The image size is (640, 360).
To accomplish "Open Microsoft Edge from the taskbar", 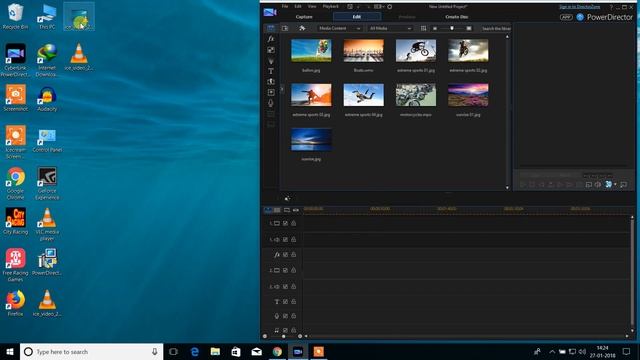I will [195, 351].
